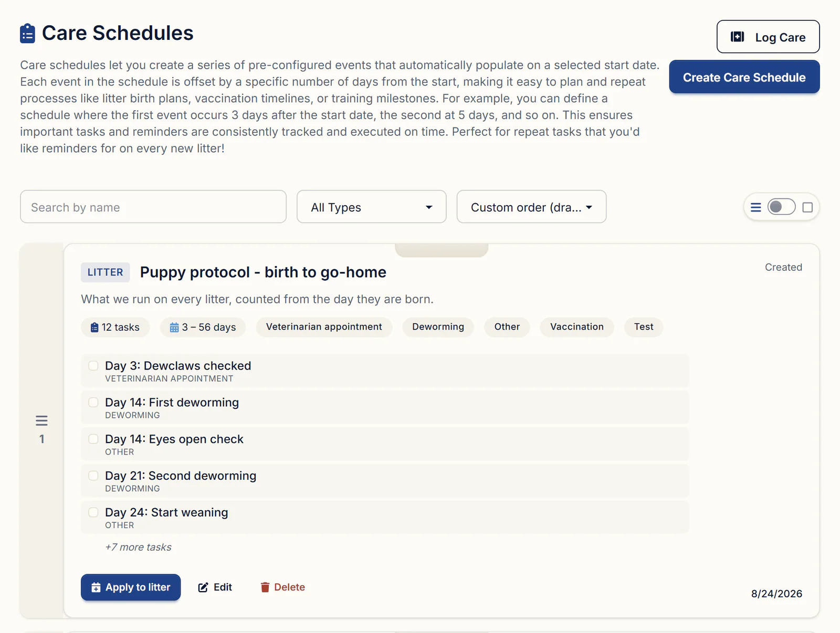Image resolution: width=840 pixels, height=633 pixels.
Task: Click the 8/24/2026 created date
Action: pos(776,594)
